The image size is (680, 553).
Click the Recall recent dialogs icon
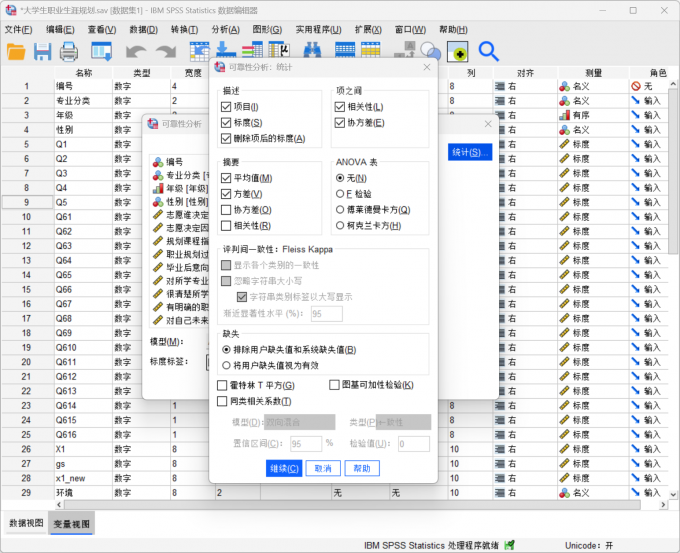coord(101,51)
